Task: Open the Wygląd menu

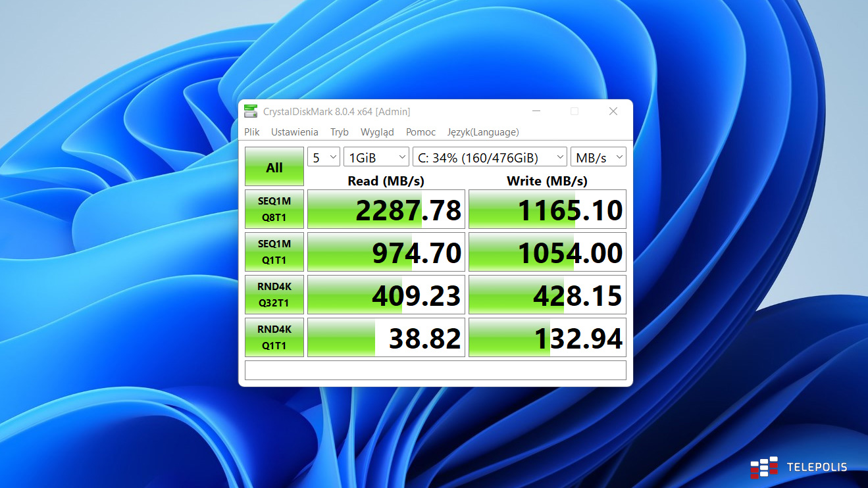Action: tap(377, 132)
